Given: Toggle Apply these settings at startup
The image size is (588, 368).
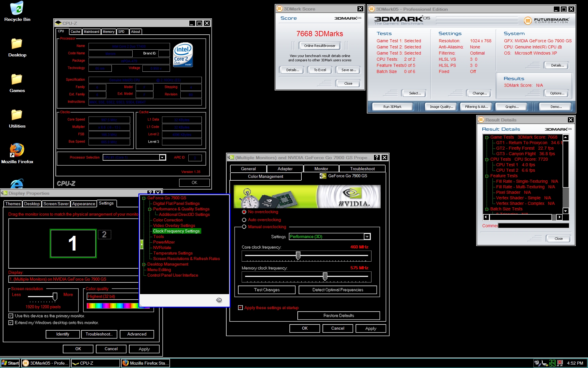Looking at the screenshot, I should (240, 308).
